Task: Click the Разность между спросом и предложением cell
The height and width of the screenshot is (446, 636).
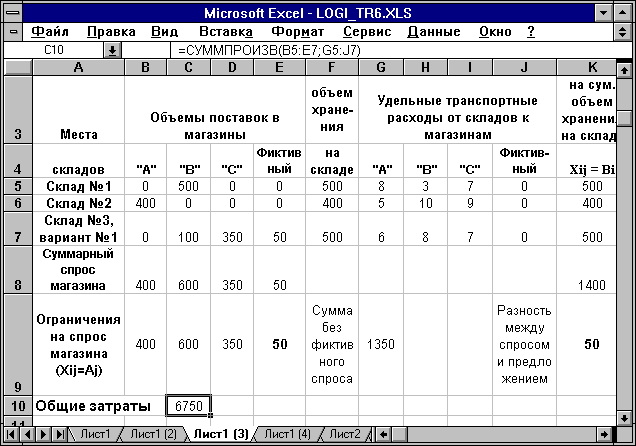Action: point(524,345)
